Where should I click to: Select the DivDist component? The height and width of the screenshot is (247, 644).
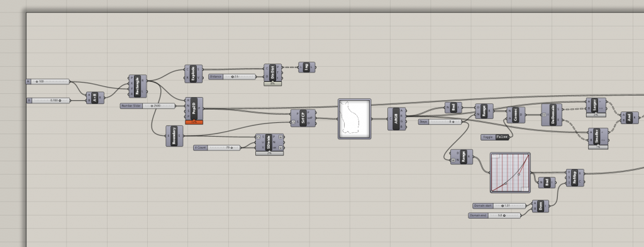coord(273,72)
